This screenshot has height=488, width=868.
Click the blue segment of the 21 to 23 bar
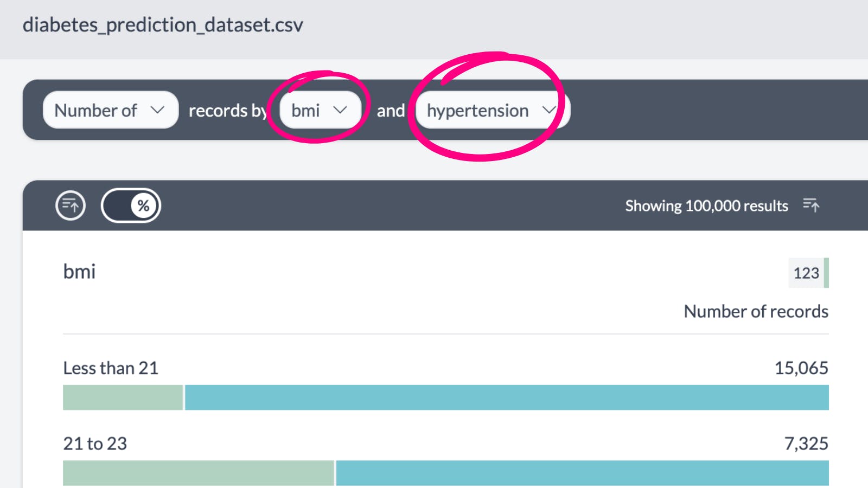pyautogui.click(x=582, y=473)
